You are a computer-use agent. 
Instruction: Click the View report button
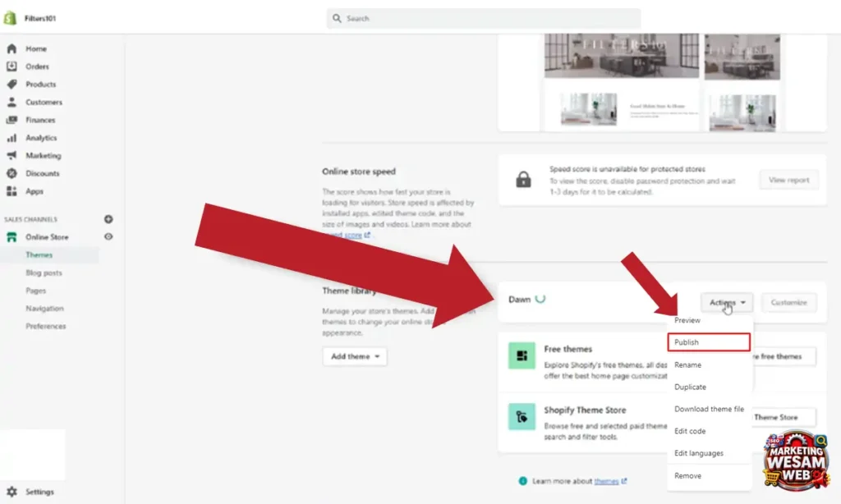pos(789,180)
